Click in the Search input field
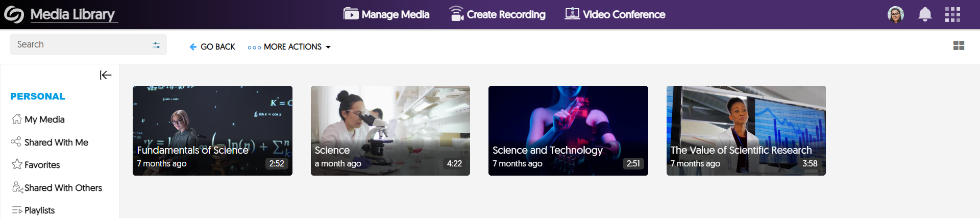The height and width of the screenshot is (218, 980). point(79,45)
